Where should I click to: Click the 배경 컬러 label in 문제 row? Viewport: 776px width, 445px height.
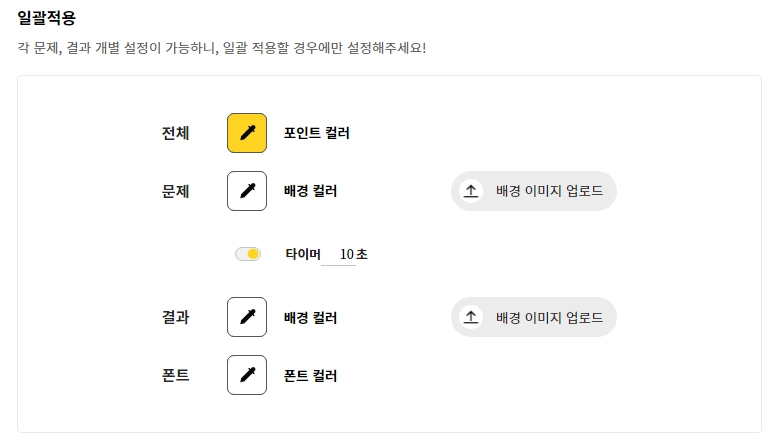tap(310, 191)
